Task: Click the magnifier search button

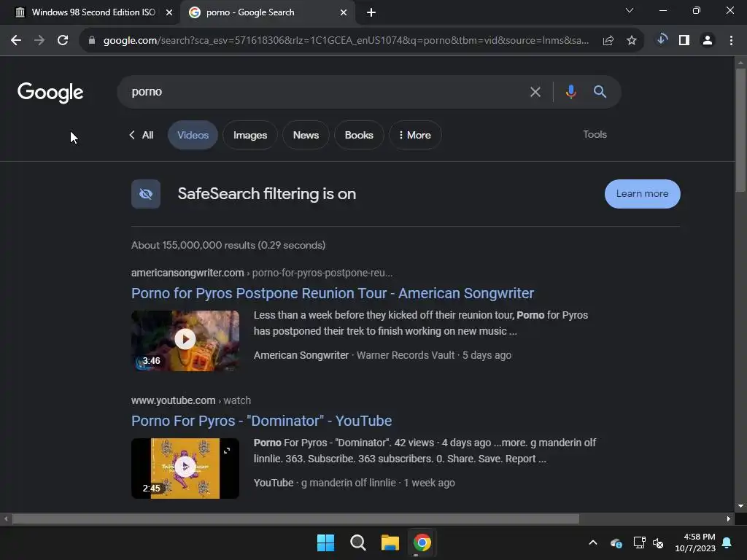Action: (x=600, y=91)
